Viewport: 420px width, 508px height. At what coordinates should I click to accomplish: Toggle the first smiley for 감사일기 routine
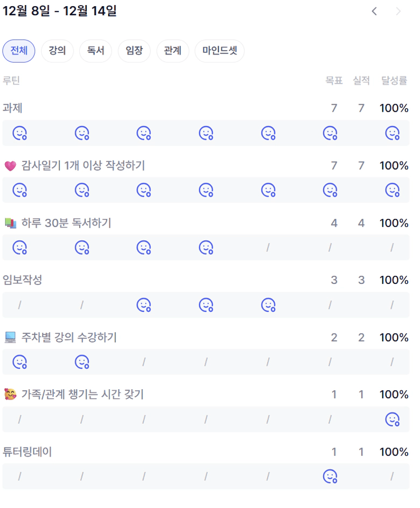[20, 190]
